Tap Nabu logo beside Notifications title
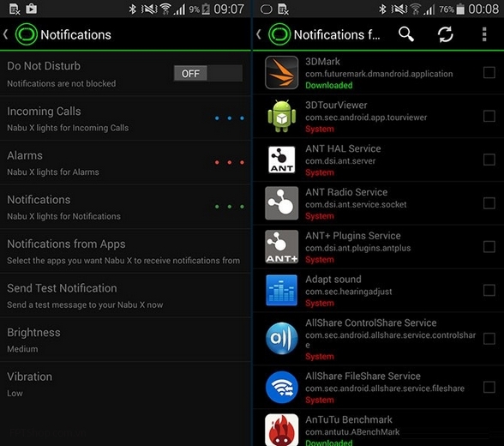Viewport: 504px width, 446px height. tap(27, 34)
